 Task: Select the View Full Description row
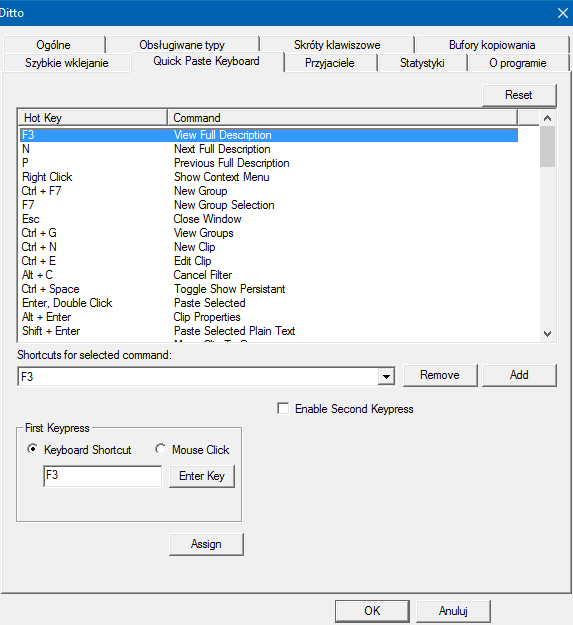click(269, 135)
